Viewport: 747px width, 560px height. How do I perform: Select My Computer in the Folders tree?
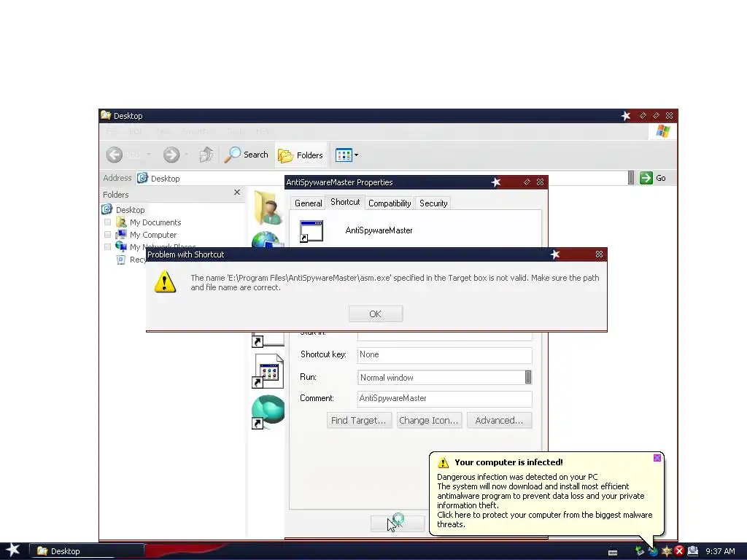pos(153,235)
